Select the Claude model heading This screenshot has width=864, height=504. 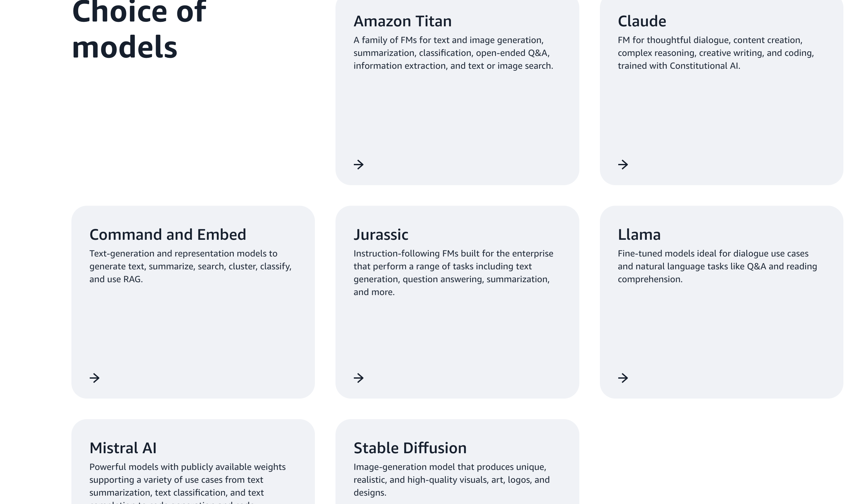(x=642, y=21)
